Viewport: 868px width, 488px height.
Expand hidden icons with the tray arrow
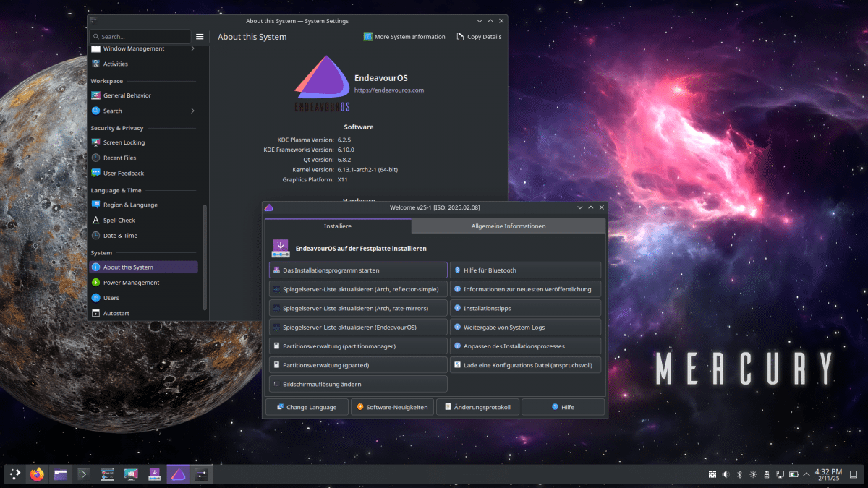(x=806, y=474)
